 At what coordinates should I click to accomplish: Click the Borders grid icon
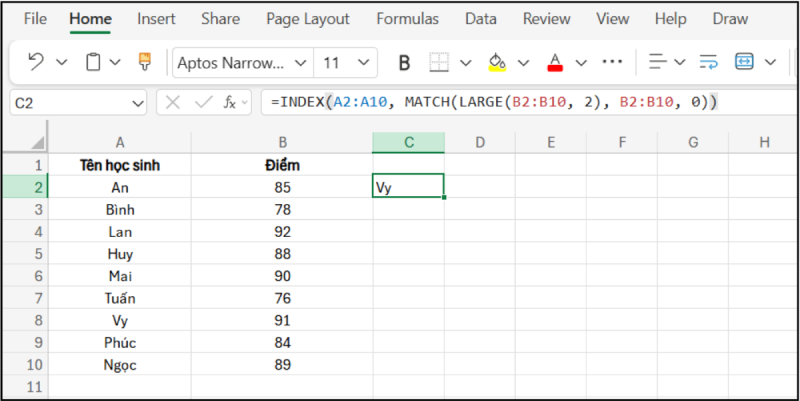(x=440, y=62)
